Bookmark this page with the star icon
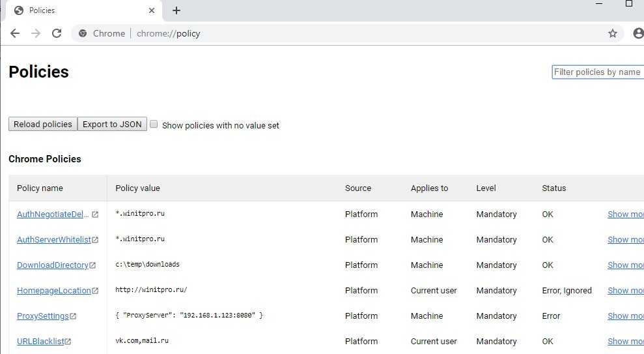This screenshot has width=644, height=354. 612,33
